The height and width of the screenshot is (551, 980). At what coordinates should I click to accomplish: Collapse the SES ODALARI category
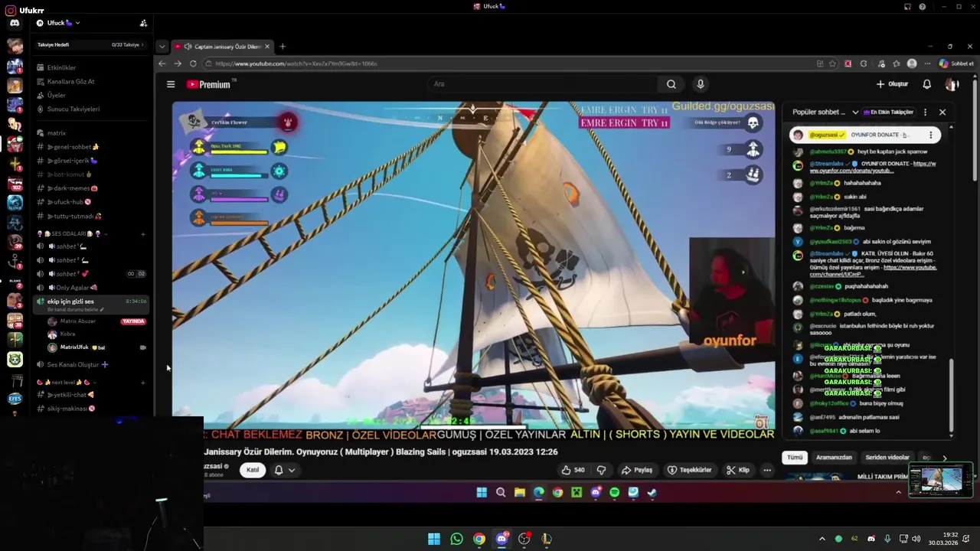tap(73, 233)
